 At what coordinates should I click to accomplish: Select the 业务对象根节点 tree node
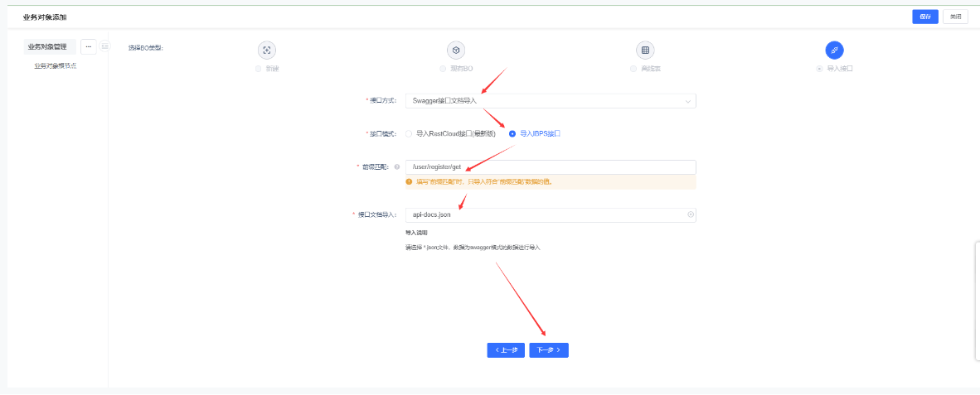click(55, 65)
